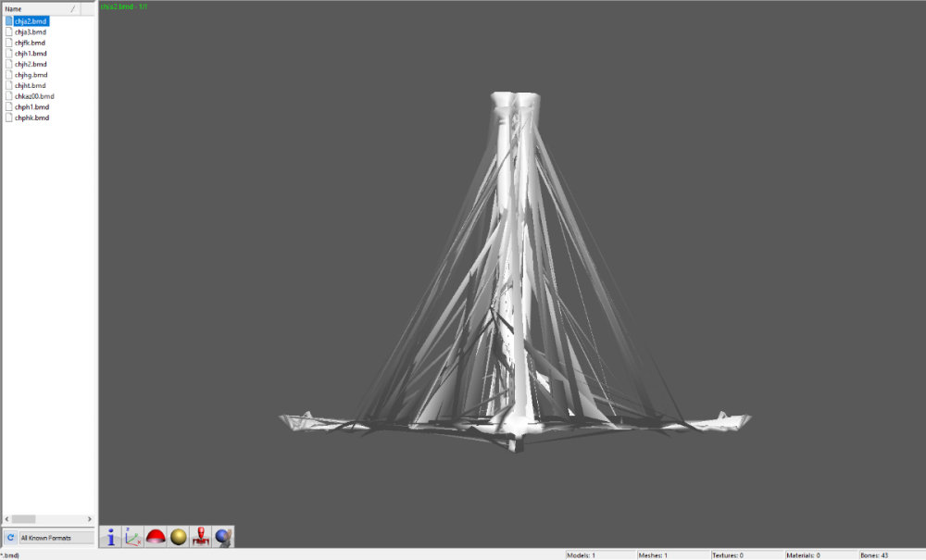Click the file list scroll left arrow

[x=6, y=519]
